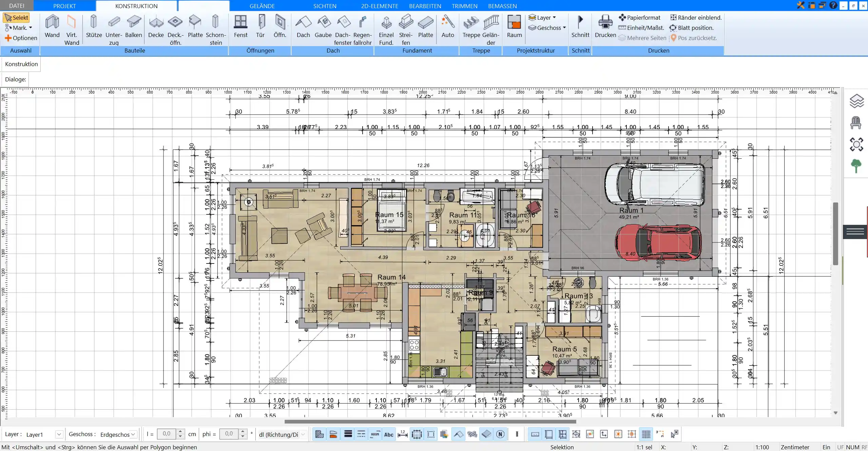Open the TRIMMEN tab
Image resolution: width=868 pixels, height=451 pixels.
[464, 6]
